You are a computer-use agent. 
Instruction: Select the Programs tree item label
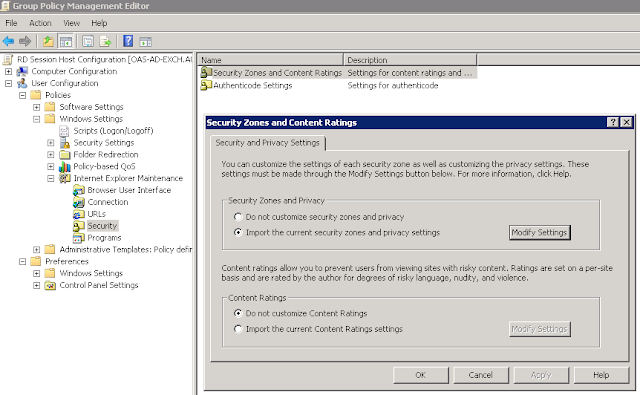point(104,238)
